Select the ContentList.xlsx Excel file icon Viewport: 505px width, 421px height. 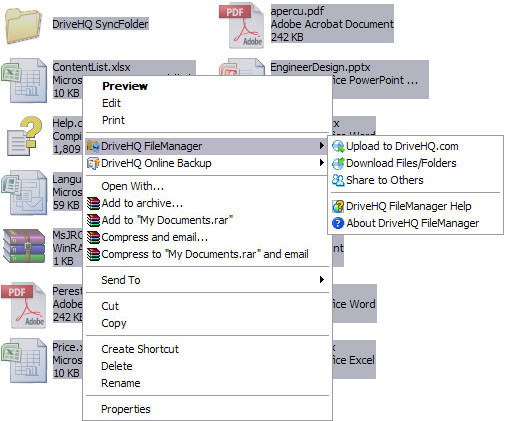pos(24,80)
